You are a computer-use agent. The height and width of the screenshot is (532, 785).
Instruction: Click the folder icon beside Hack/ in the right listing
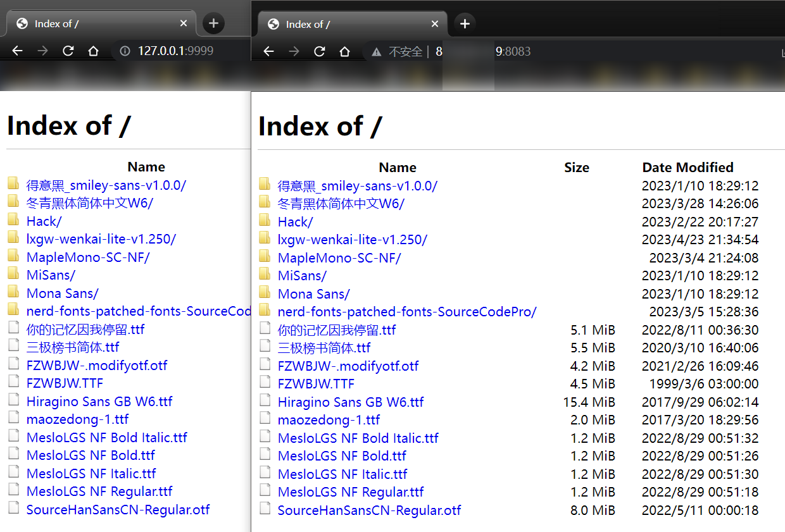[x=265, y=221]
